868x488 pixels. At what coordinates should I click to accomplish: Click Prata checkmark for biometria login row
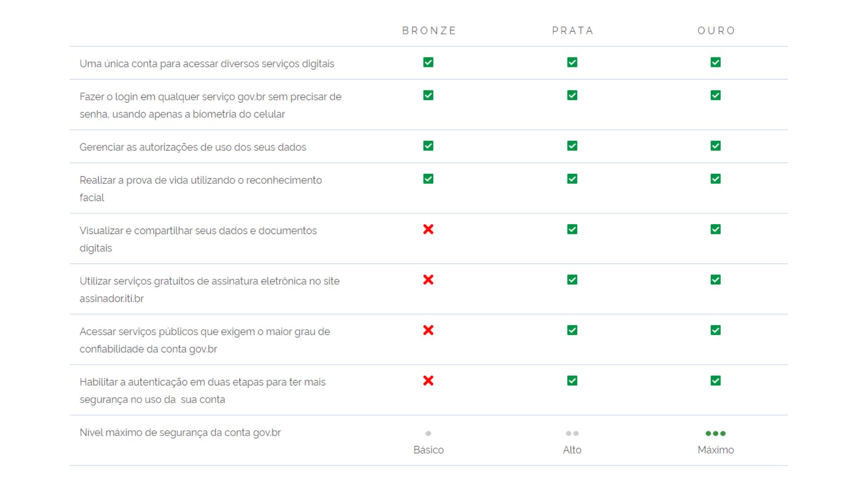coord(572,95)
